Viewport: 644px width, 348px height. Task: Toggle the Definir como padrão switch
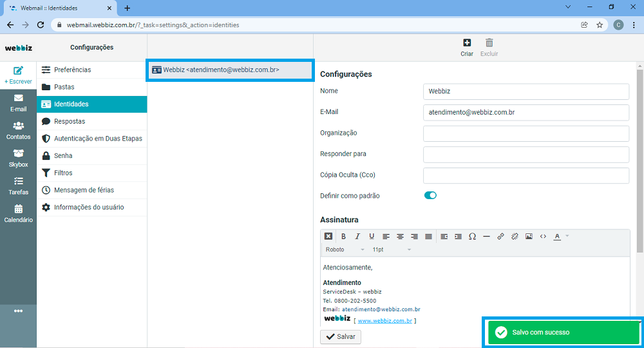(430, 195)
